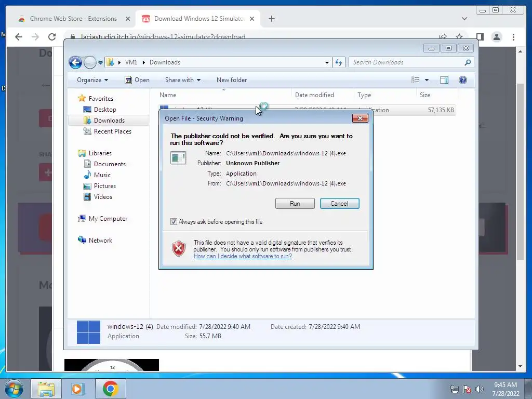Open the Organize menu
The image size is (532, 399).
92,80
